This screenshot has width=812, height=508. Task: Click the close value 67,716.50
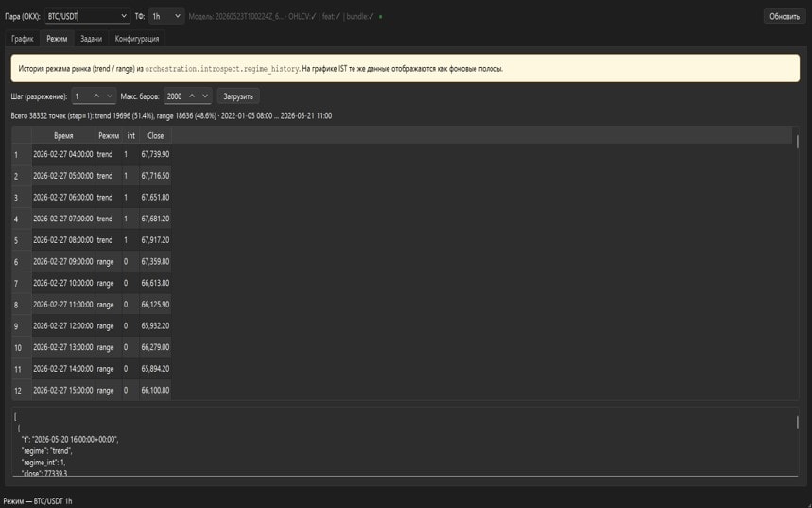click(155, 176)
